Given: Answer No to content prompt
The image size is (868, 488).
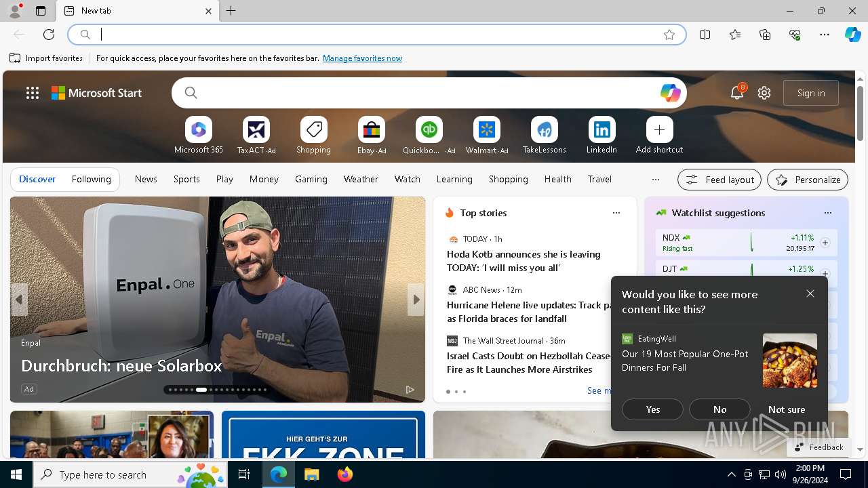Looking at the screenshot, I should click(719, 409).
